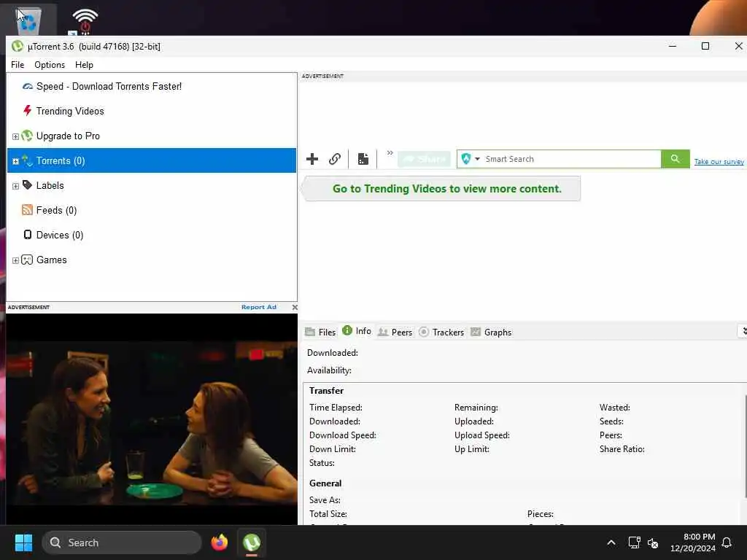Select Feeds (0) in the sidebar
Viewport: 747px width, 560px height.
pos(56,211)
